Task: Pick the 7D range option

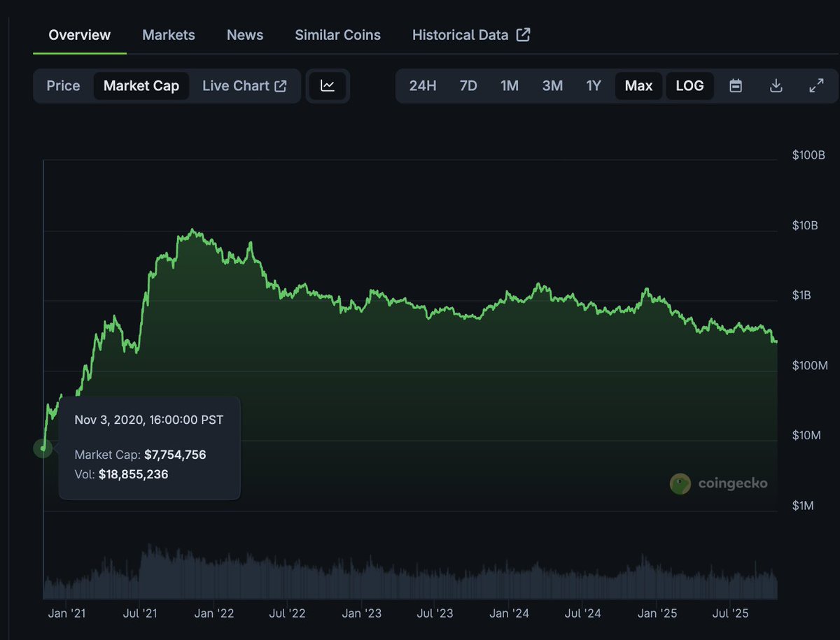Action: click(468, 85)
